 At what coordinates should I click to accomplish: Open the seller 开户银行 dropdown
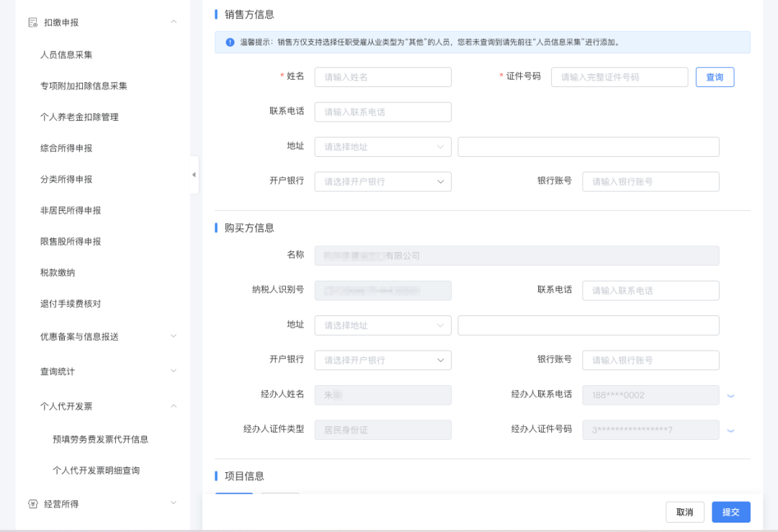point(383,181)
